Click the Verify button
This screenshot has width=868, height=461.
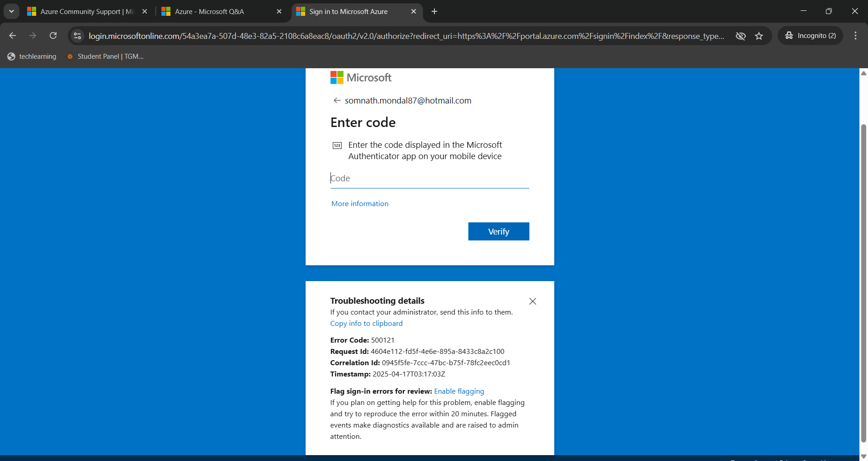point(498,231)
